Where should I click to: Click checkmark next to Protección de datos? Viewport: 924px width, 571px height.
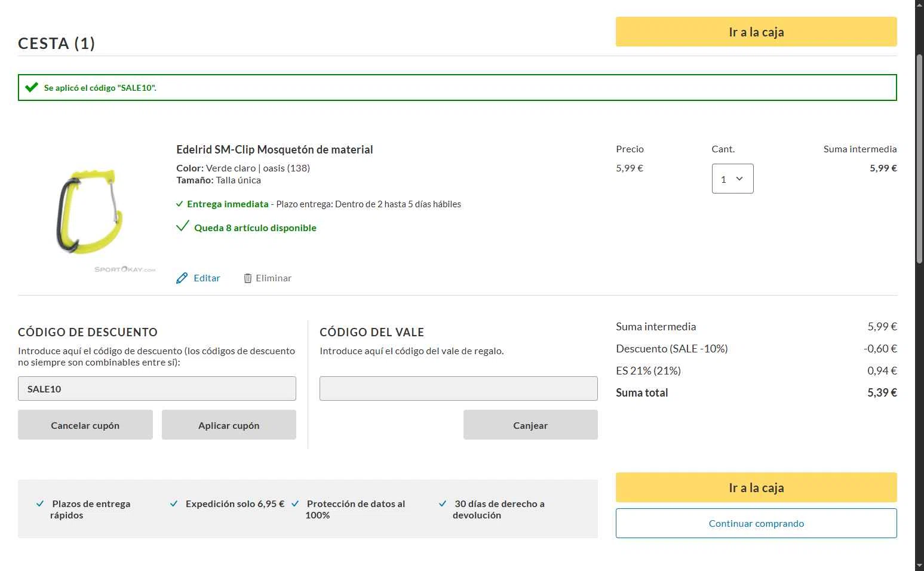tap(295, 504)
